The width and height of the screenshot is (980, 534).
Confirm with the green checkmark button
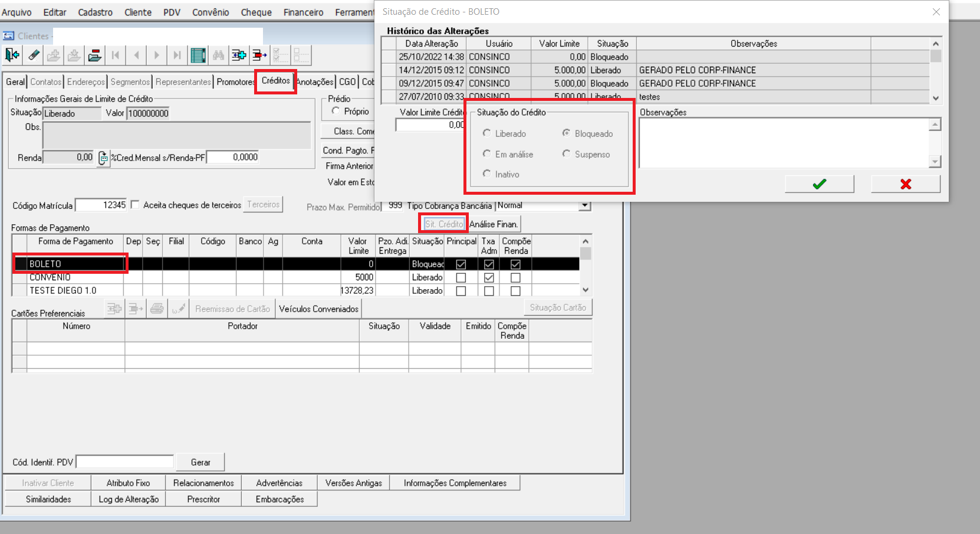pos(819,184)
